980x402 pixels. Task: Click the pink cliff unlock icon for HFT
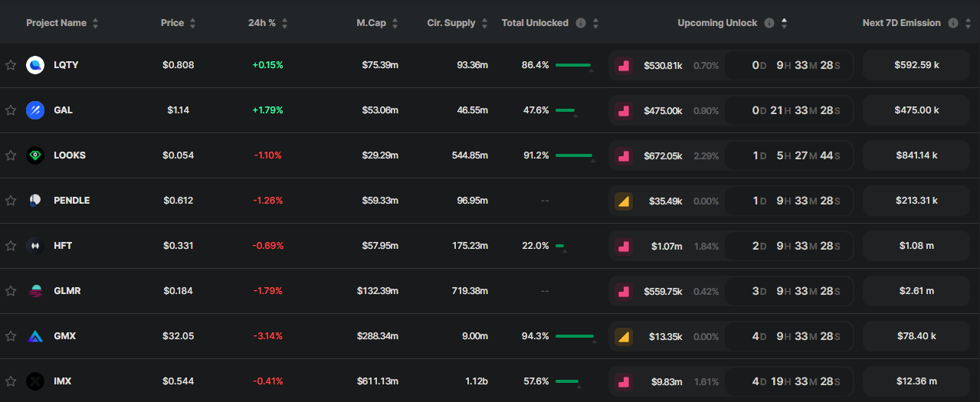pos(624,246)
